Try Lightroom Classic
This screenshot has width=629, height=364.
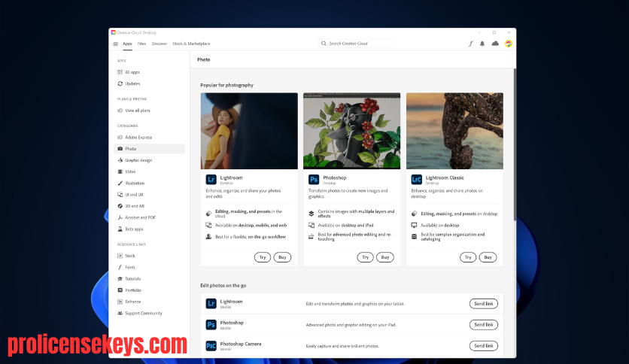(x=468, y=257)
